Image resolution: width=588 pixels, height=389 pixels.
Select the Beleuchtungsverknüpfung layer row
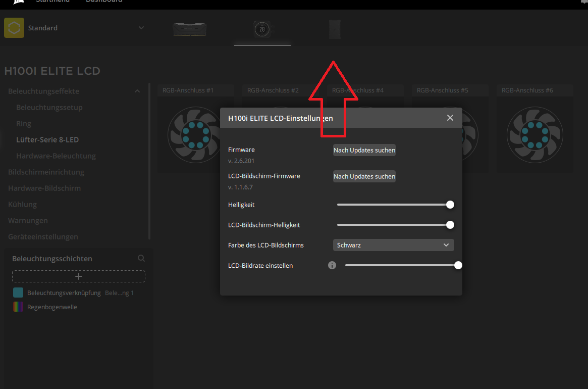pos(79,293)
